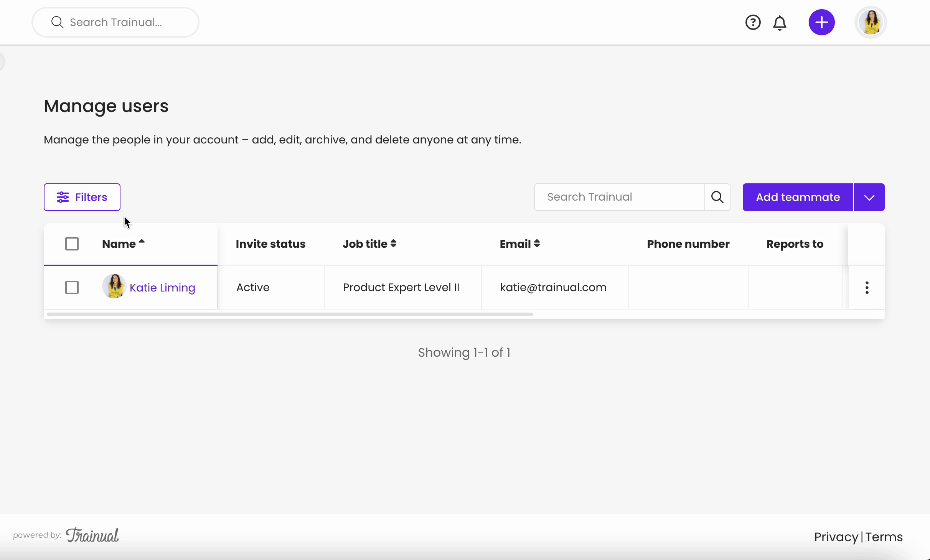
Task: Focus the top Search Trainual... field
Action: click(x=115, y=22)
